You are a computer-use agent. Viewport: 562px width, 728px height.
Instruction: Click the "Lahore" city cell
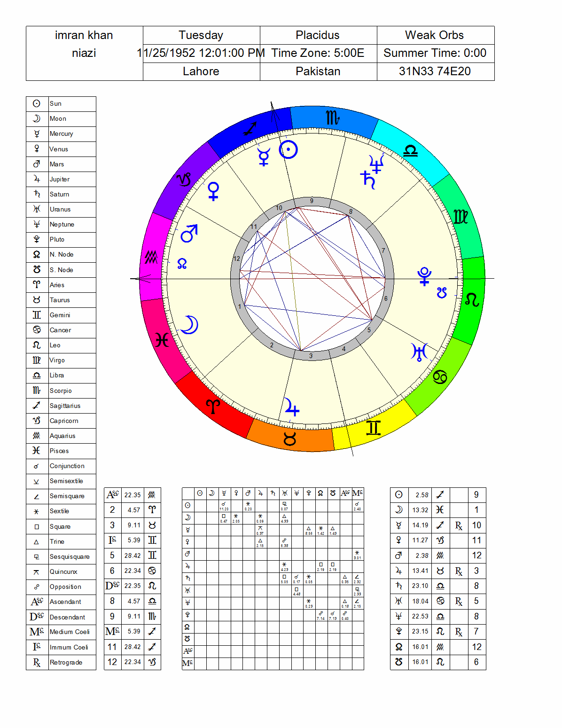pyautogui.click(x=201, y=71)
